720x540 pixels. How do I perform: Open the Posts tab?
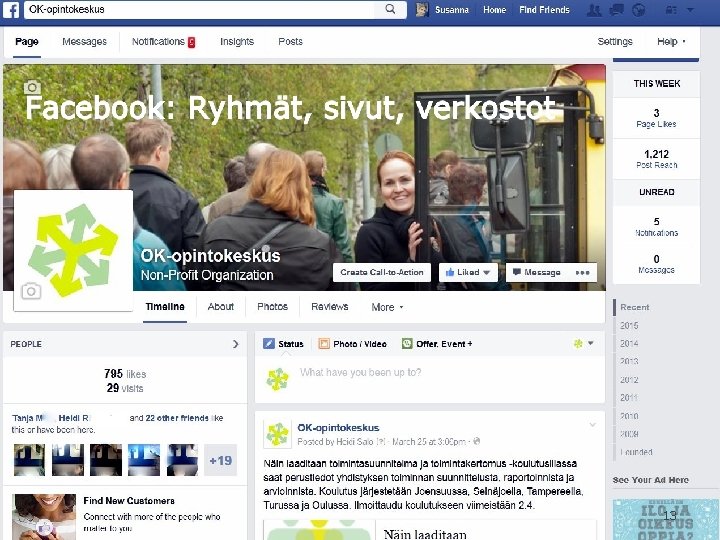(x=290, y=42)
